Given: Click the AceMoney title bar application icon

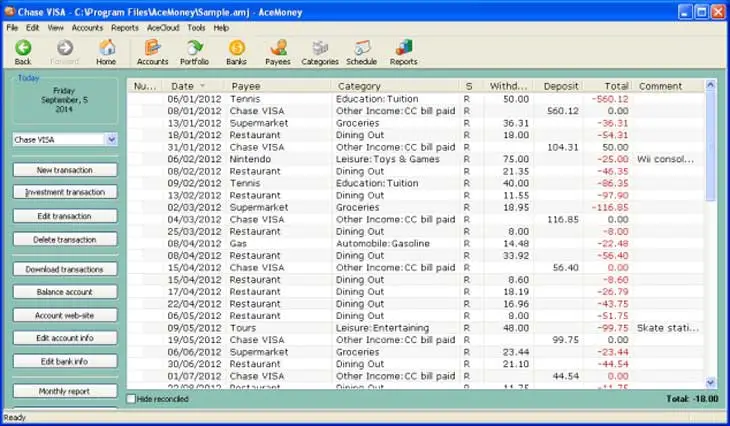Looking at the screenshot, I should pyautogui.click(x=9, y=12).
